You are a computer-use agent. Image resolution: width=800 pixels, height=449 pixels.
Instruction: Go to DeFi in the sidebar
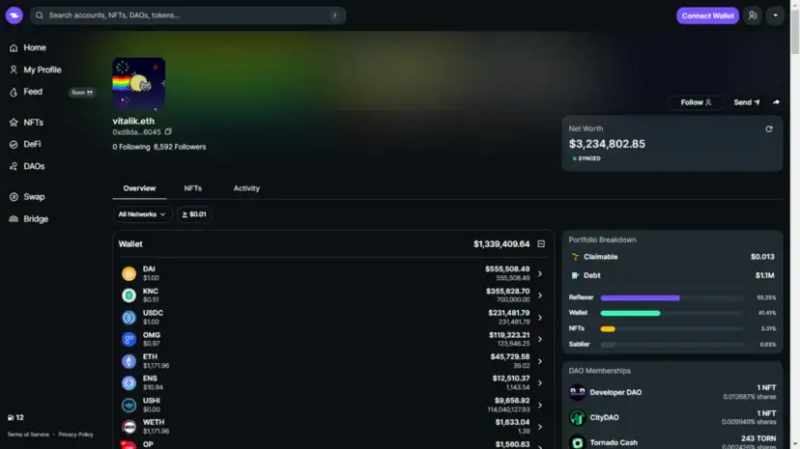32,144
